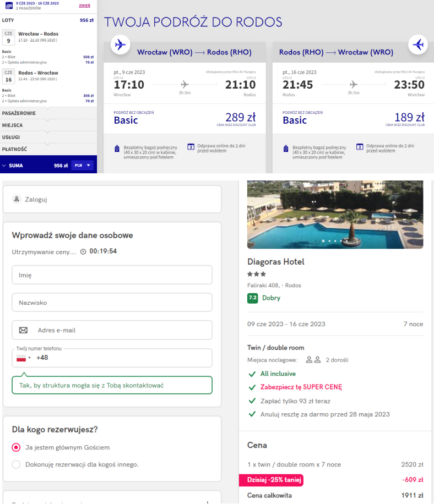Image resolution: width=434 pixels, height=504 pixels.
Task: Click the ZMIEŃ link
Action: click(x=85, y=6)
